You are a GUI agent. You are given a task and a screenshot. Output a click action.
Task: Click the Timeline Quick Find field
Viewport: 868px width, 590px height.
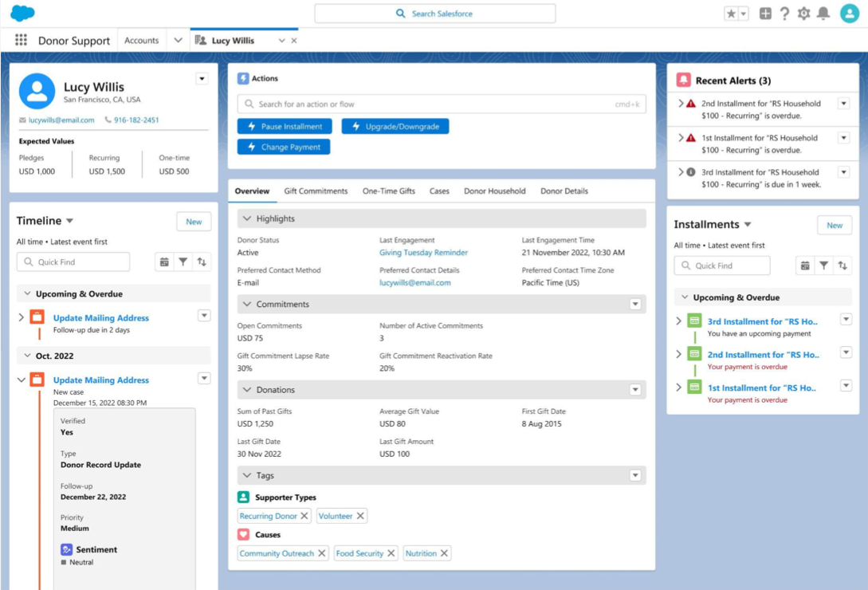[x=73, y=262]
